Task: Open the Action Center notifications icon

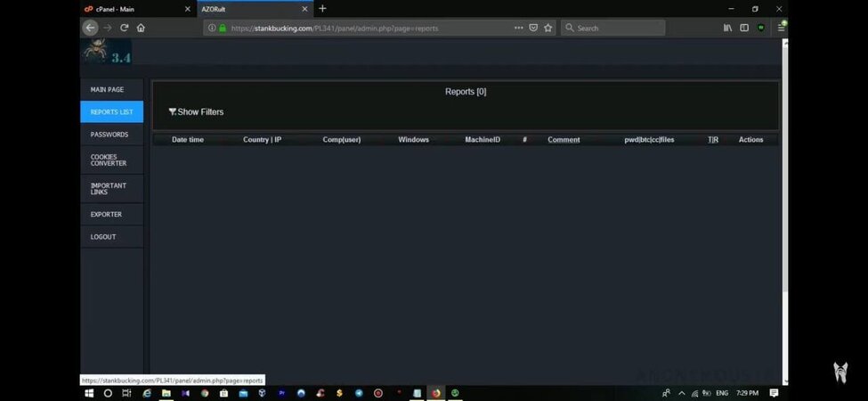Action: (774, 393)
